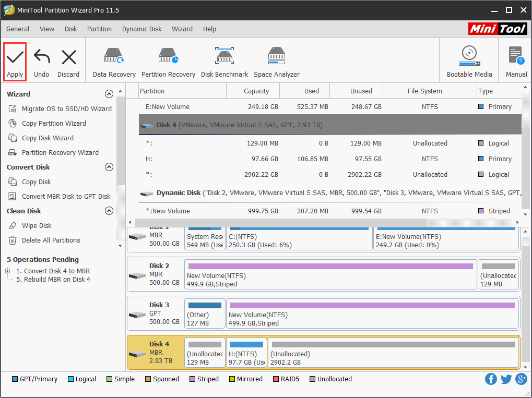
Task: Open the Disk menu
Action: point(71,29)
